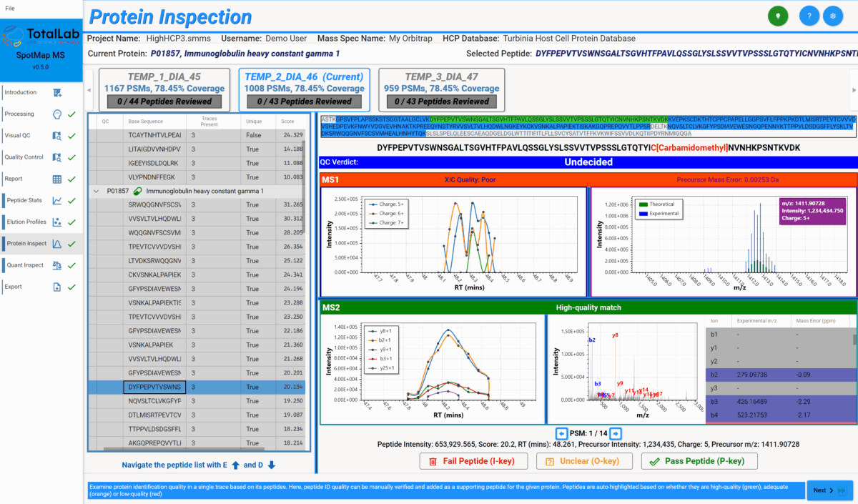
Task: Click the green lightbulb hint icon
Action: click(x=777, y=16)
